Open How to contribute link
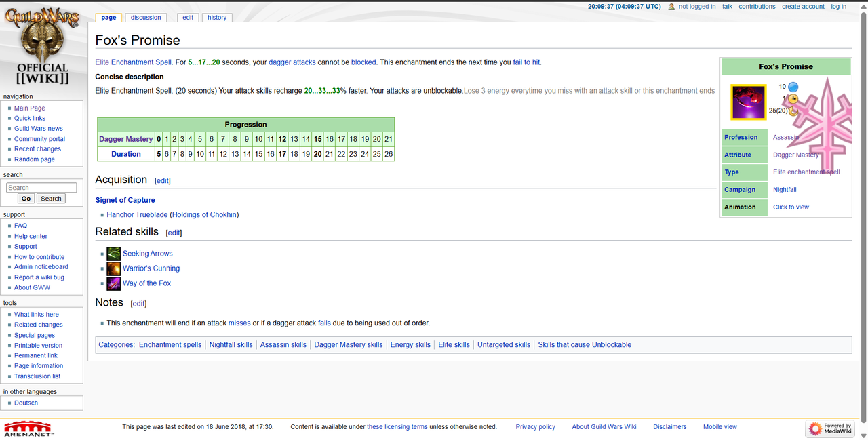Screen dimensions: 868x440 tap(39, 257)
